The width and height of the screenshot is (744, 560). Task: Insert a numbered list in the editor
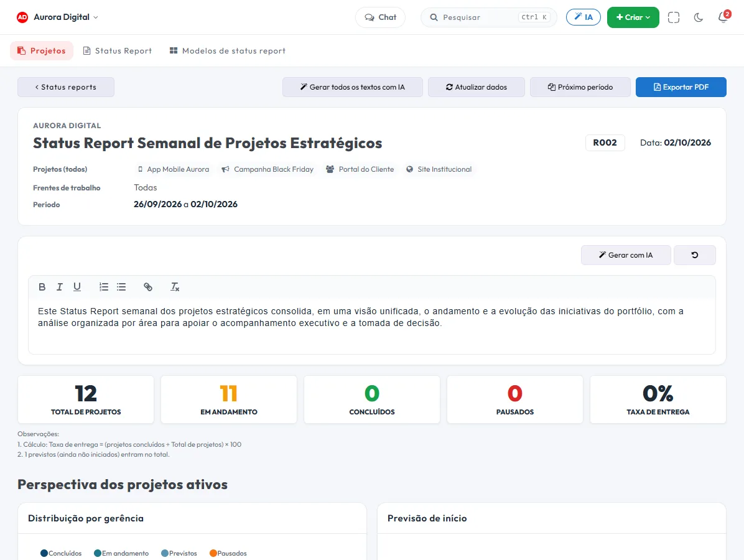104,287
